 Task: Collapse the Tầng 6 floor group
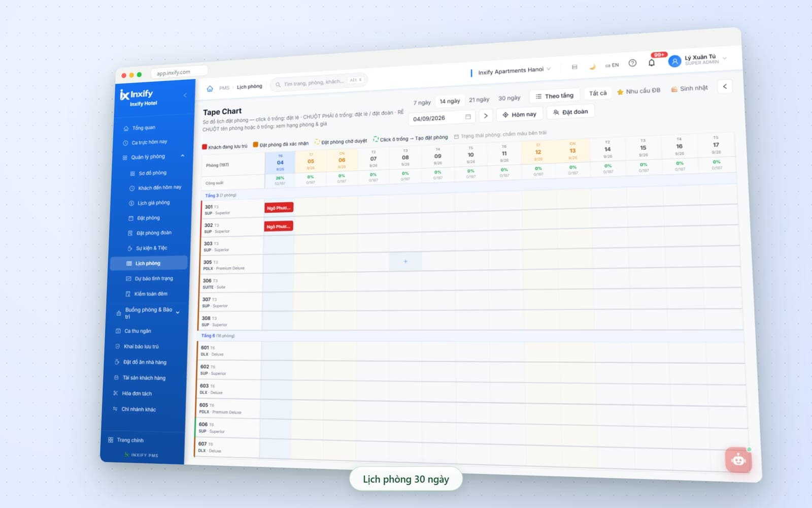(218, 336)
